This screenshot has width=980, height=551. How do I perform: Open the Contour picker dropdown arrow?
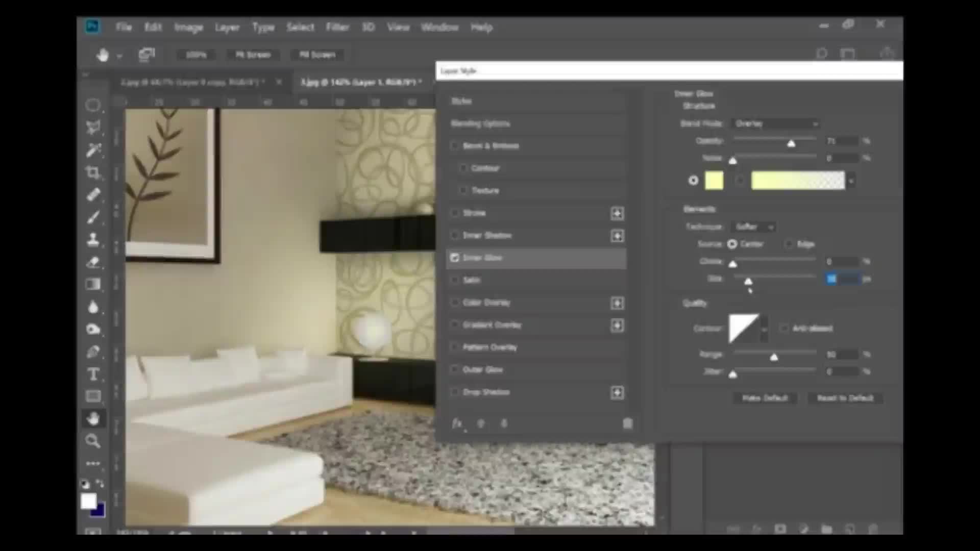click(764, 329)
